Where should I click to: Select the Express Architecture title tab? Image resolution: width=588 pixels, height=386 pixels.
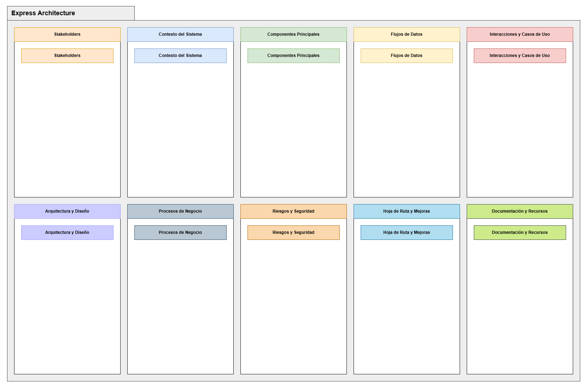pos(71,13)
